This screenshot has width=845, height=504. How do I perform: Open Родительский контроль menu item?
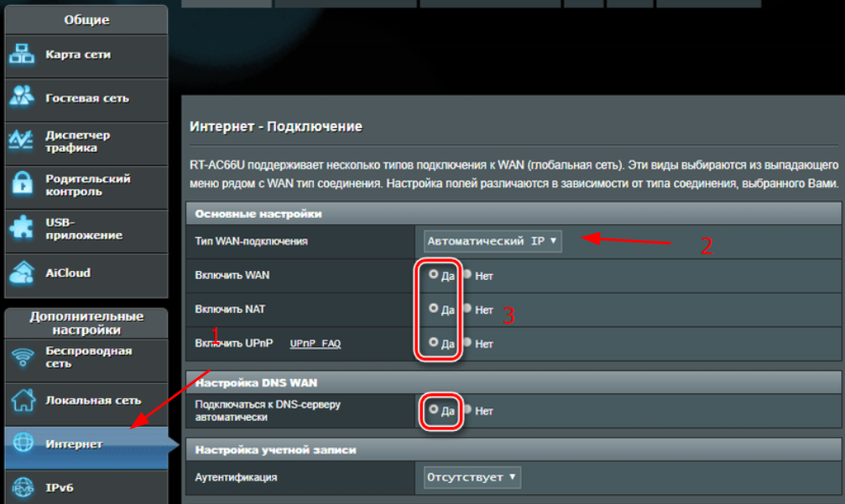click(x=86, y=187)
